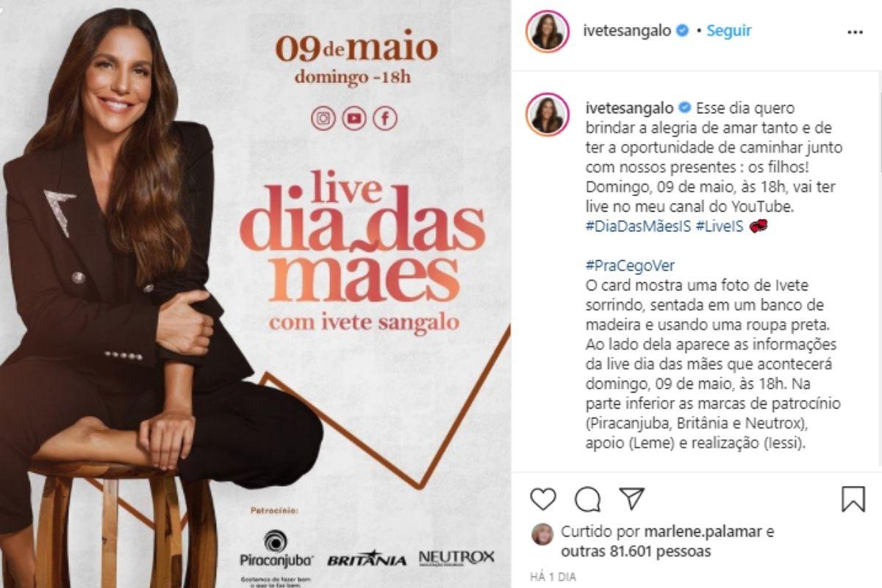Open comments with the speech bubble icon

tap(587, 499)
